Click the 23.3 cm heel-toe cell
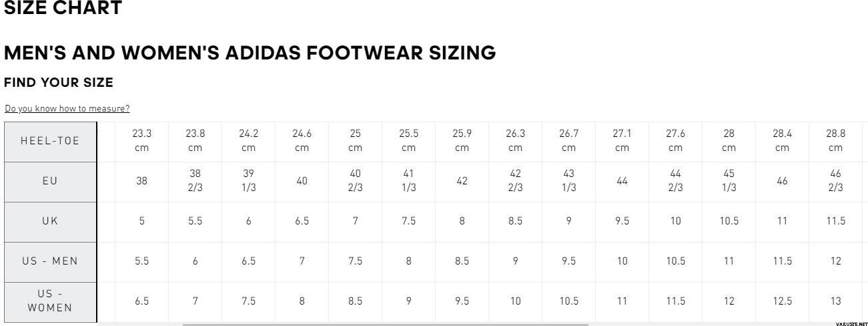The width and height of the screenshot is (868, 326). pyautogui.click(x=142, y=141)
